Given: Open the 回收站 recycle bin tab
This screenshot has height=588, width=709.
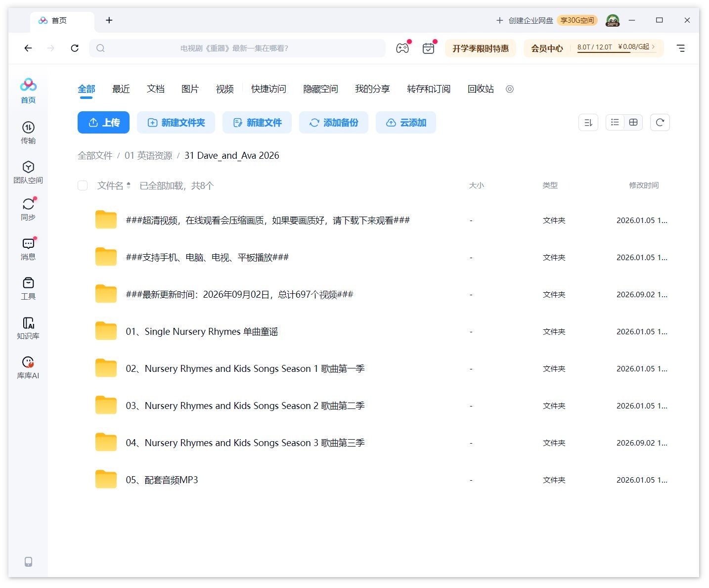Looking at the screenshot, I should click(x=481, y=89).
